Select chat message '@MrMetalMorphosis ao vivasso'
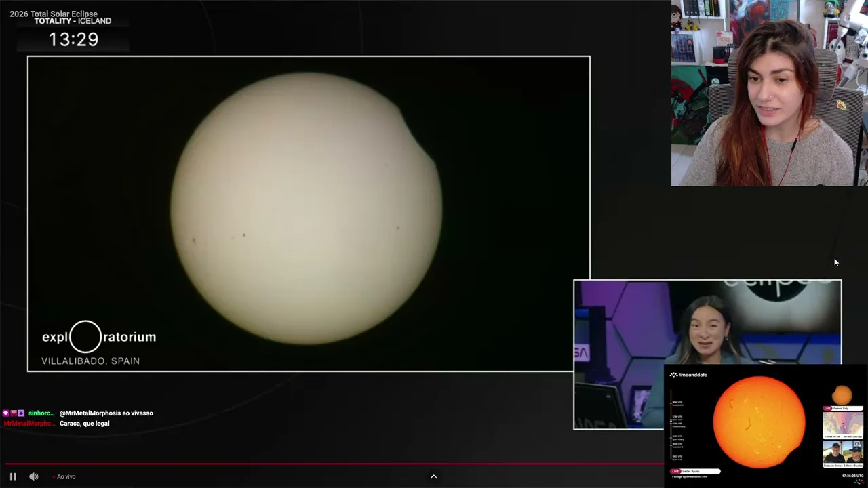Image resolution: width=868 pixels, height=488 pixels. click(106, 413)
